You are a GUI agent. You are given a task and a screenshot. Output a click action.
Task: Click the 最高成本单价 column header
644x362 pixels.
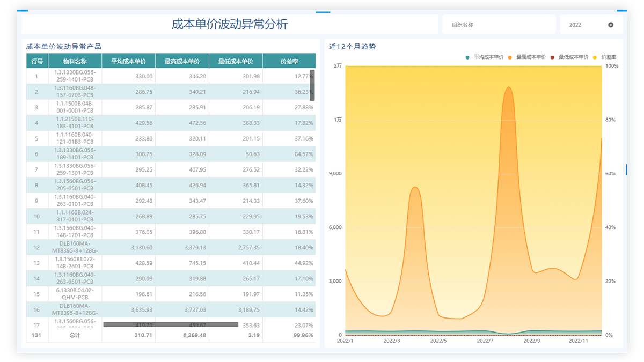click(x=182, y=61)
